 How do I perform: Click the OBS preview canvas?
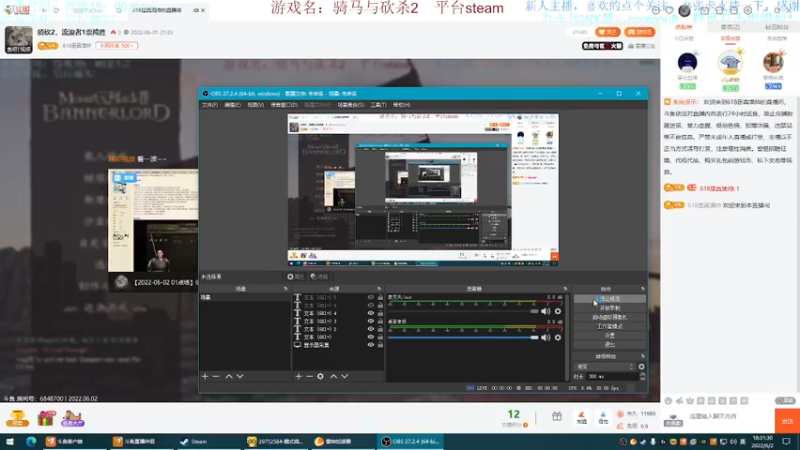pos(423,189)
